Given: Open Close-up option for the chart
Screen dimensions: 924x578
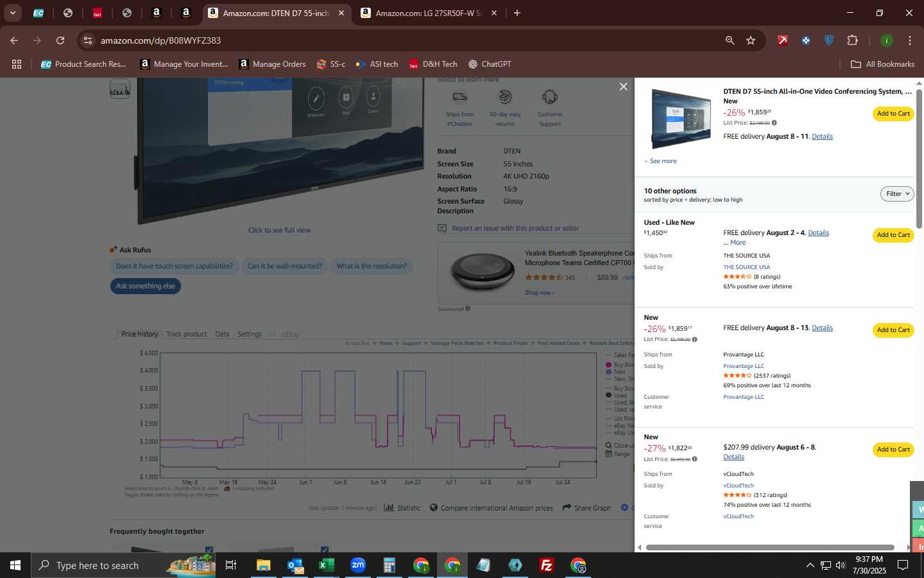Looking at the screenshot, I should (x=619, y=445).
